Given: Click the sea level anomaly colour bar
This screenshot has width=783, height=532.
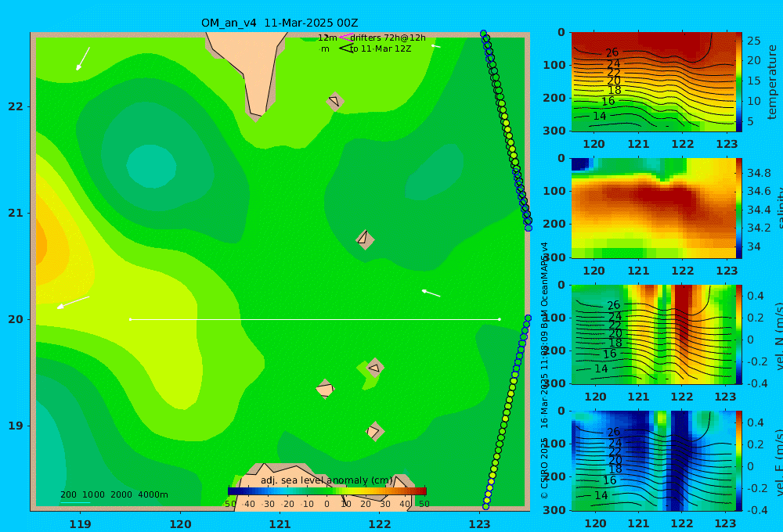Looking at the screenshot, I should tap(327, 491).
